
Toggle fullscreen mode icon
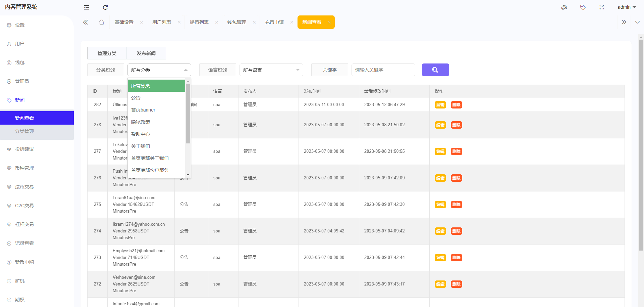[x=602, y=7]
